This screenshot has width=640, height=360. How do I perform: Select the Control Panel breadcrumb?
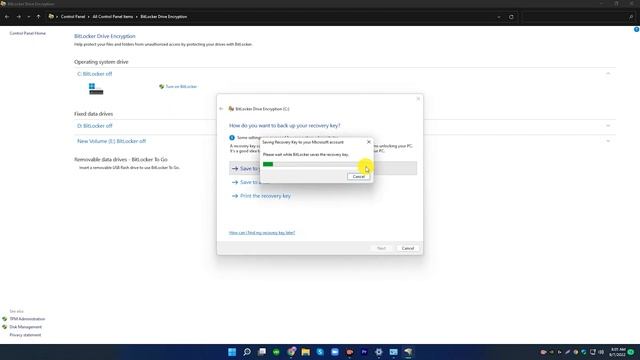tap(73, 17)
